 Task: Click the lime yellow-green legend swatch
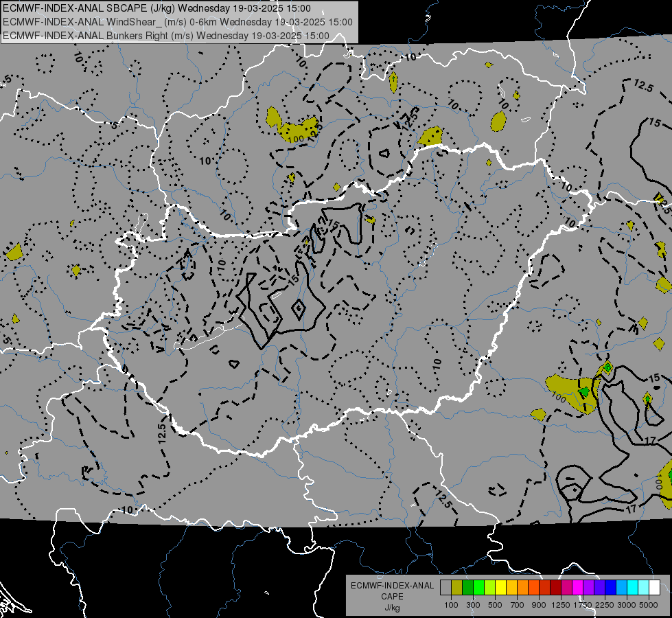490,588
